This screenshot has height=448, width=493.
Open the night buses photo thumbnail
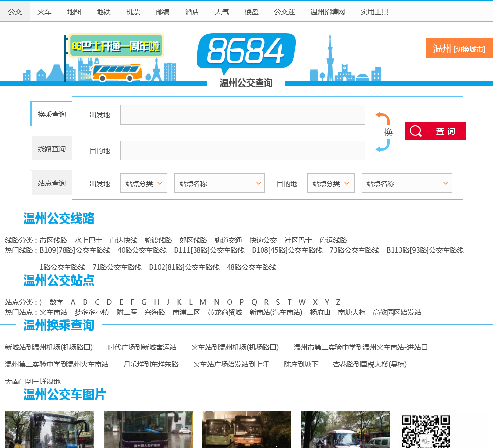247,429
